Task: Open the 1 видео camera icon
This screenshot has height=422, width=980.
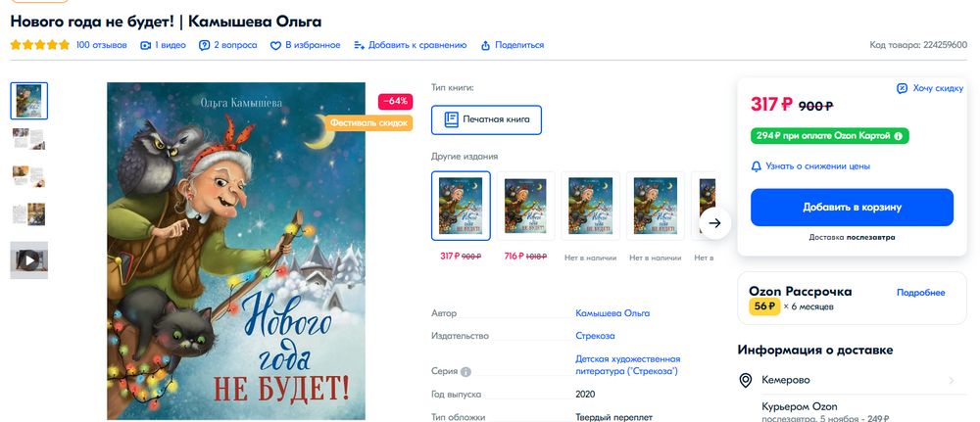Action: (145, 46)
